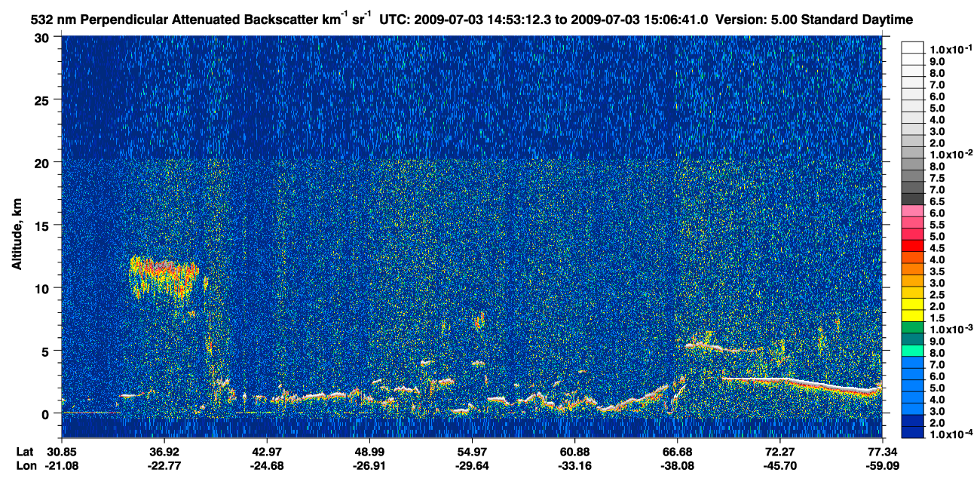Image resolution: width=980 pixels, height=503 pixels.
Task: Select longitude value -21.08
Action: [62, 466]
